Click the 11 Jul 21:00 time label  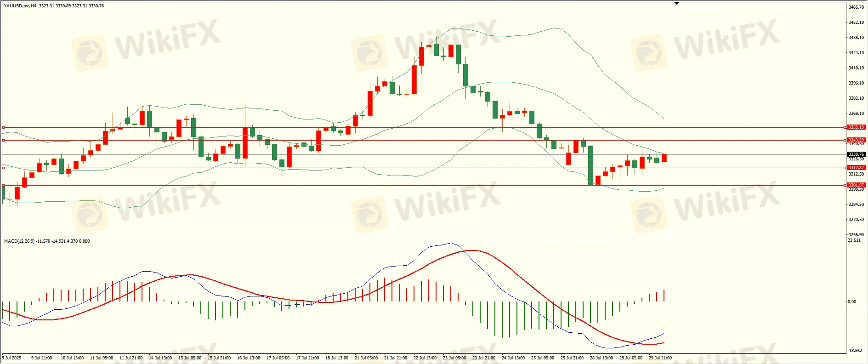[131, 358]
